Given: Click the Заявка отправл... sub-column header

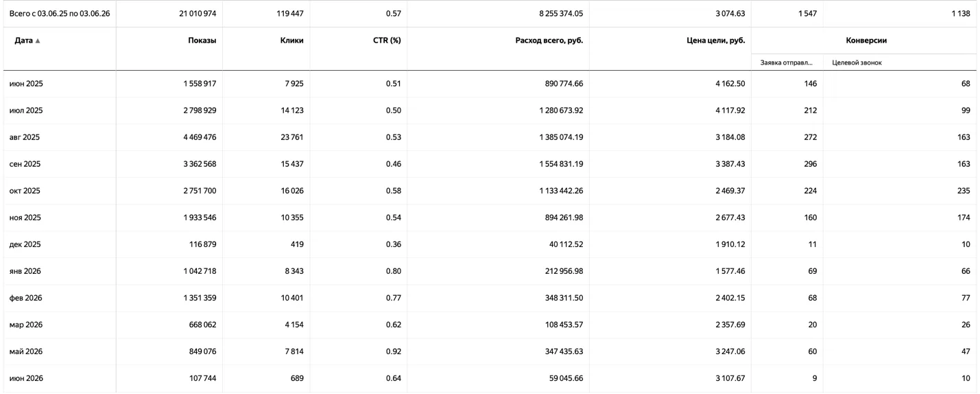Looking at the screenshot, I should (787, 62).
